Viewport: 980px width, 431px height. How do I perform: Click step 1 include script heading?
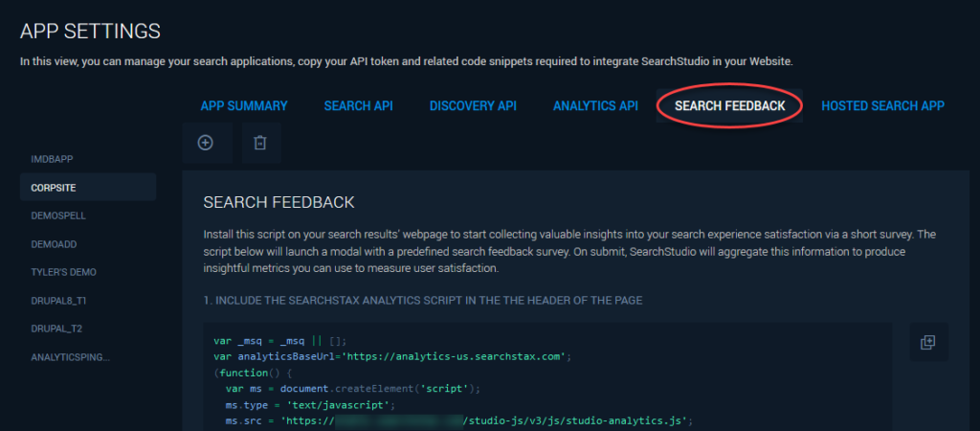coord(422,300)
